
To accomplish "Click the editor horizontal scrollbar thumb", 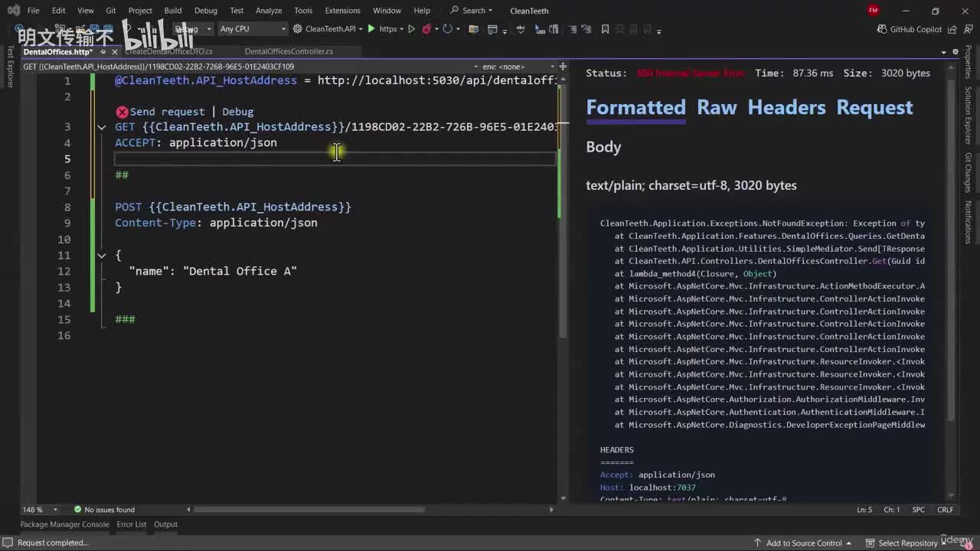I will tap(309, 510).
